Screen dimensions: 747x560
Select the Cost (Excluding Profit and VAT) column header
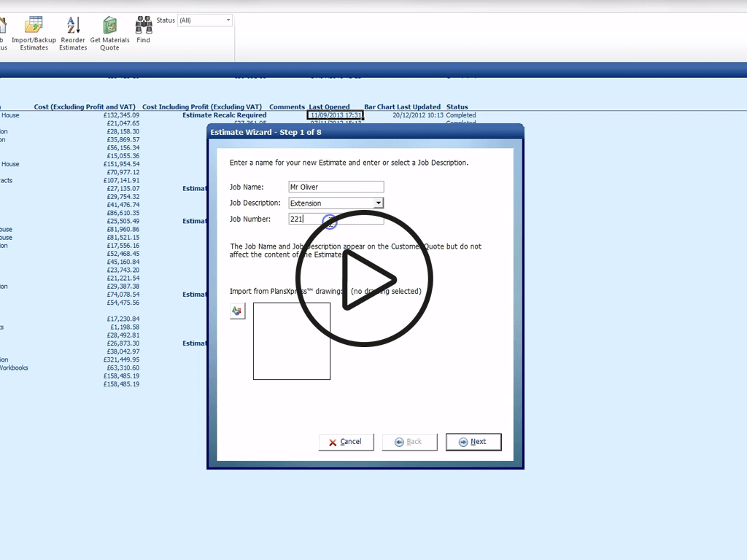(85, 106)
